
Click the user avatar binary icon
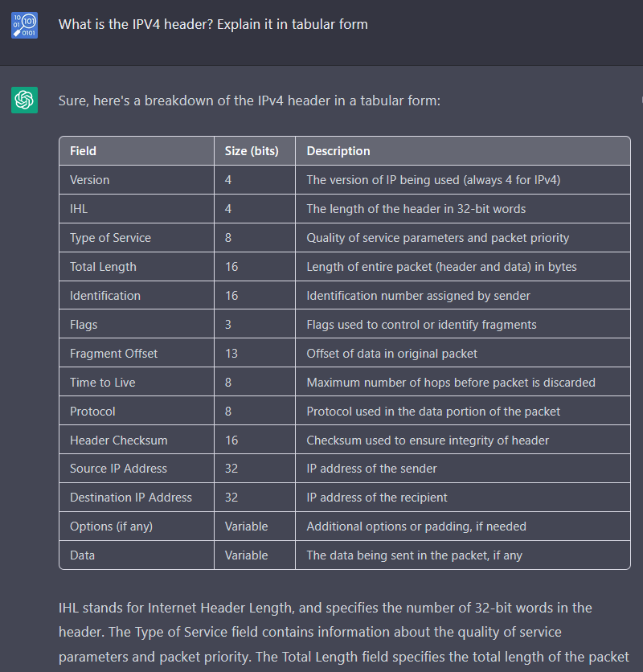(24, 25)
